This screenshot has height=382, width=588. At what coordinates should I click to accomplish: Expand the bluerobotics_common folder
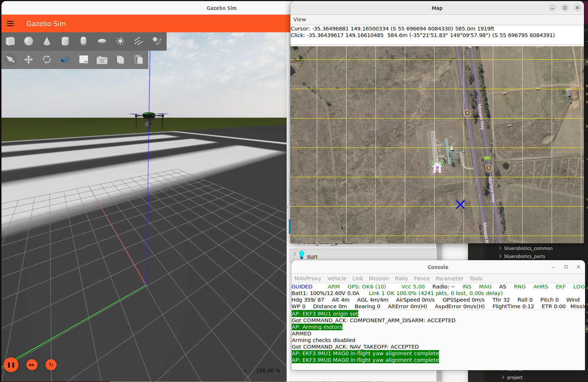pos(500,248)
